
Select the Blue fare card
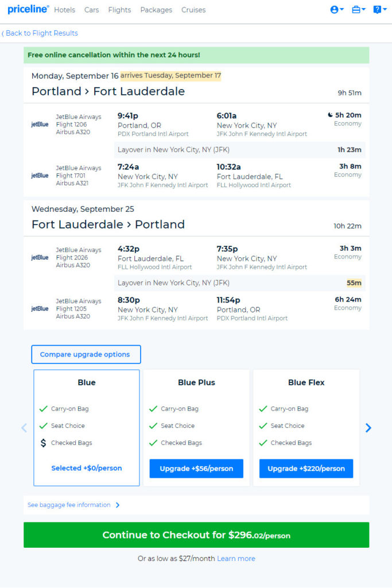pyautogui.click(x=87, y=428)
